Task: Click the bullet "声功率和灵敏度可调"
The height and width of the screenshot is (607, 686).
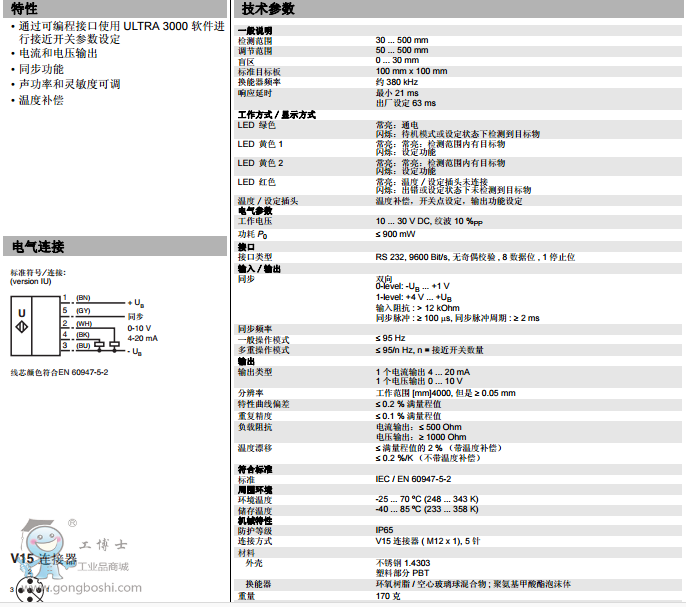Action: click(69, 84)
